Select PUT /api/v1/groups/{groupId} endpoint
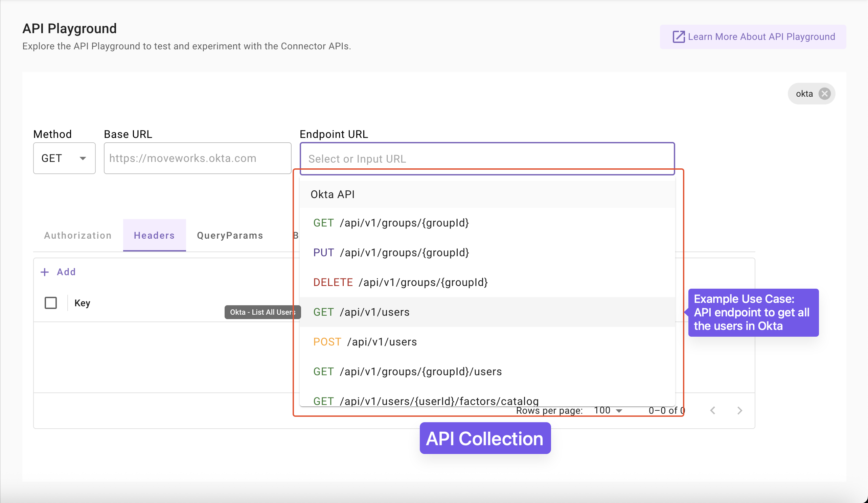This screenshot has height=503, width=868. [487, 253]
